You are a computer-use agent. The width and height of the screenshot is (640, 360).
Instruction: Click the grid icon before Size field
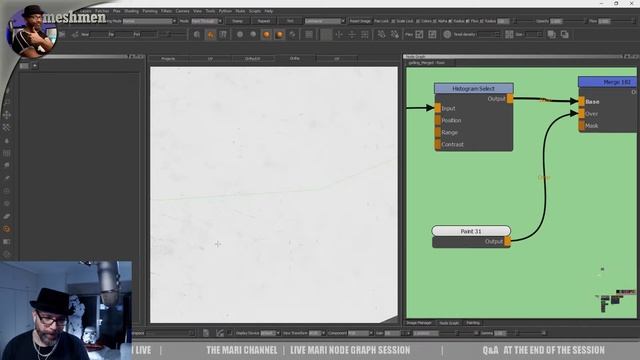[509, 35]
